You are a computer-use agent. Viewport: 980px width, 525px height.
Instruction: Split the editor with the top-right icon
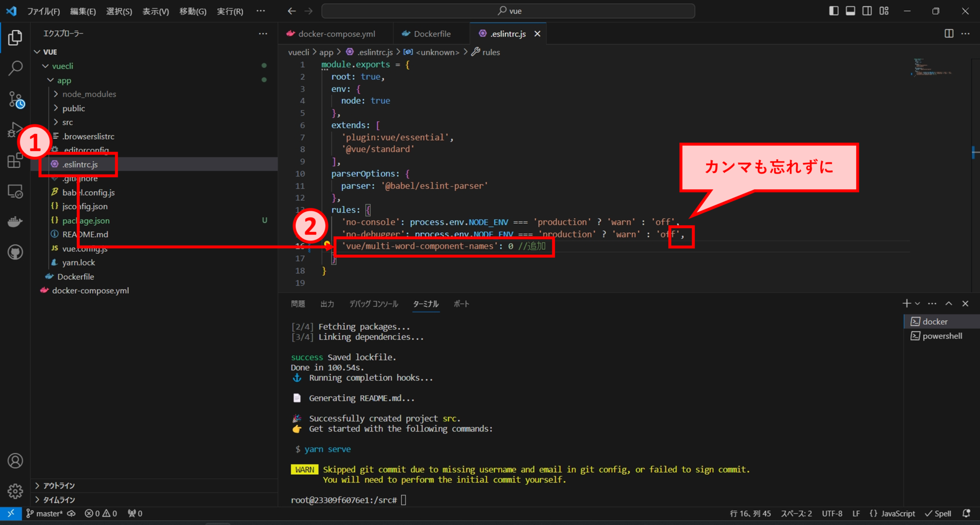949,33
